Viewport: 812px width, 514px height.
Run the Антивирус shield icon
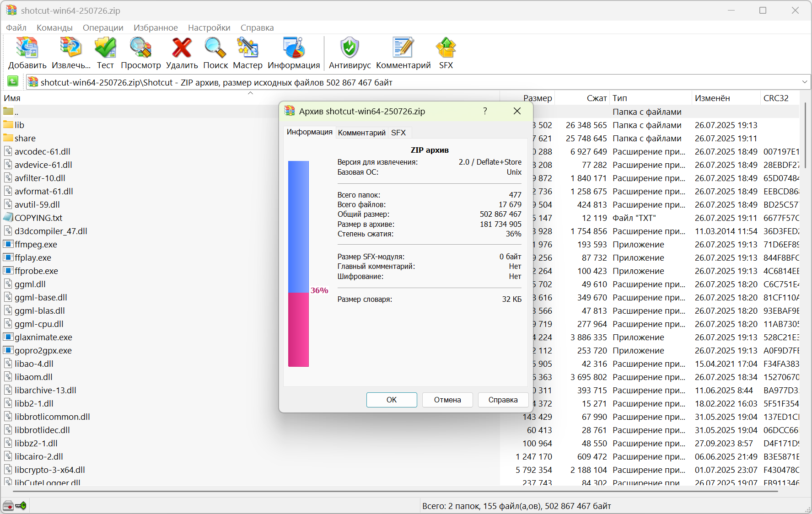tap(350, 48)
